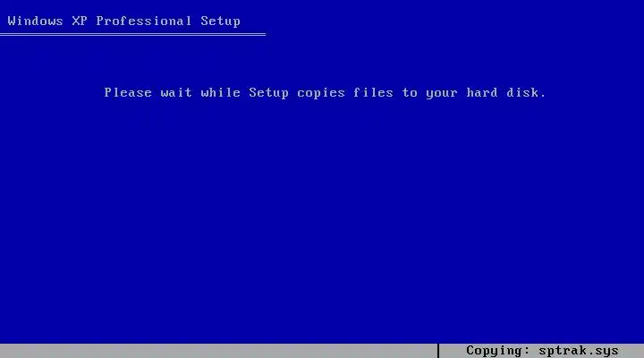Click the 'Copying: sptrak.sys' status text
The image size is (644, 358).
pyautogui.click(x=542, y=351)
